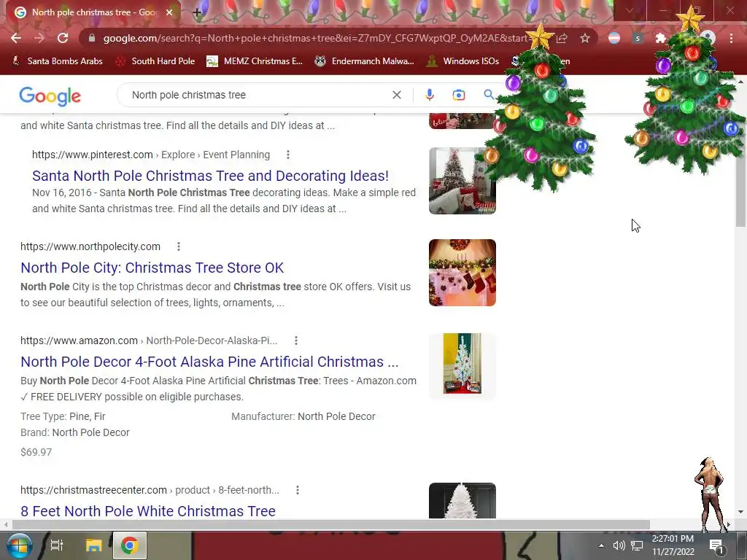Click the Brand: North Pole Decor text
The width and height of the screenshot is (747, 560).
75,432
